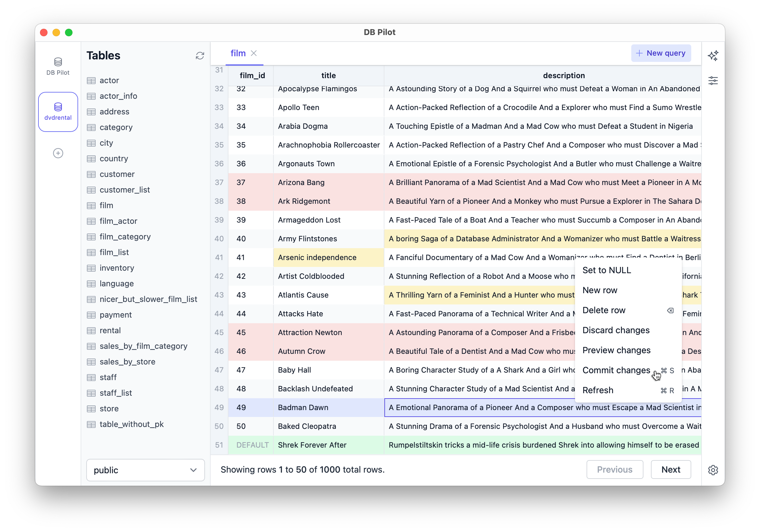Click the 'Previous' pagination button
Screen dimensions: 760x532
614,469
